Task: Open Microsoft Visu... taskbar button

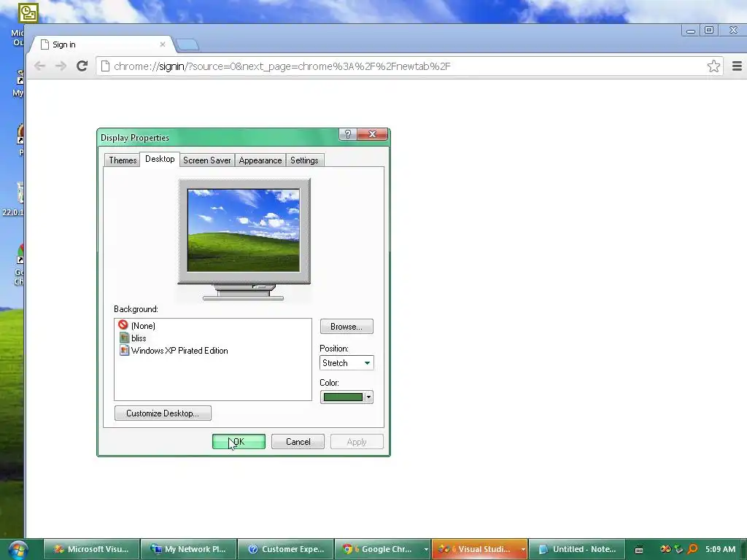Action: [91, 550]
